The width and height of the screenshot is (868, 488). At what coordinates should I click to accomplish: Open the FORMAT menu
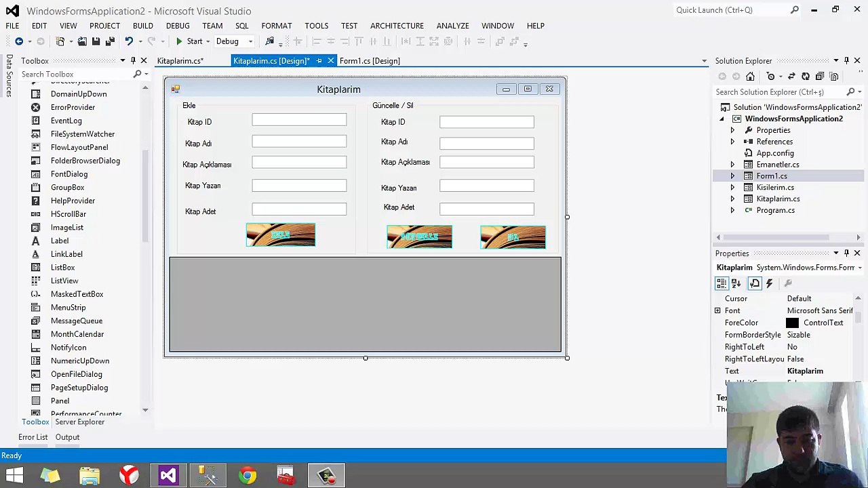pos(277,26)
